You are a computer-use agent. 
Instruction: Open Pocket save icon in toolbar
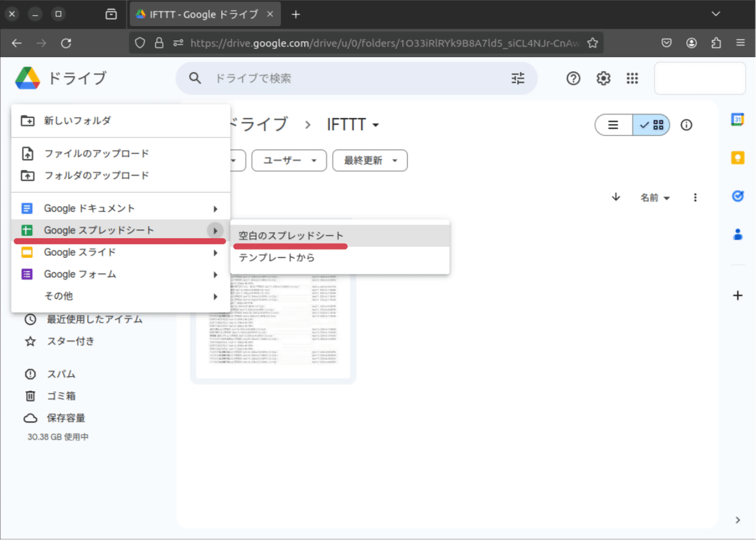(x=667, y=43)
